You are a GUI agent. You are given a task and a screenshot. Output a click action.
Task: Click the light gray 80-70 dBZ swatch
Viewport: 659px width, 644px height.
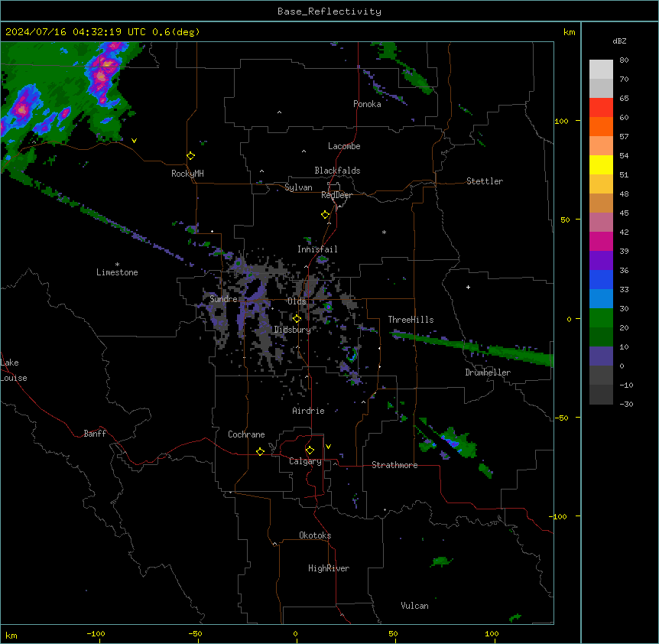pos(601,70)
